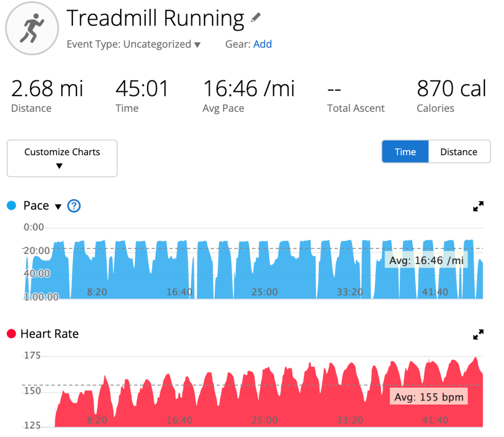Click the running activity type icon
The width and height of the screenshot is (504, 437).
pyautogui.click(x=32, y=29)
